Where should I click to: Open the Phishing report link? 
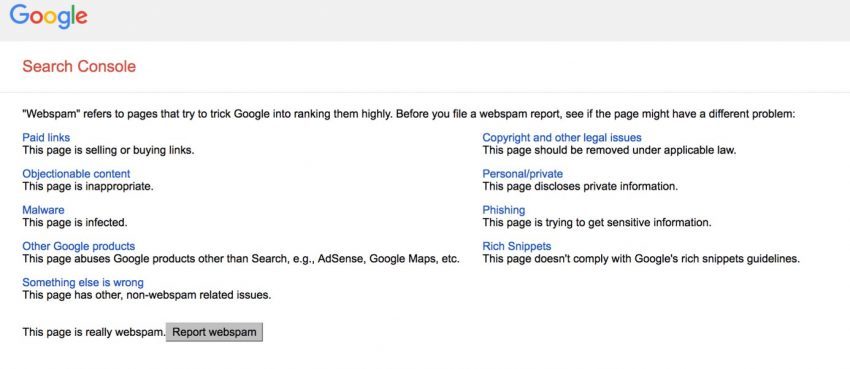coord(504,210)
